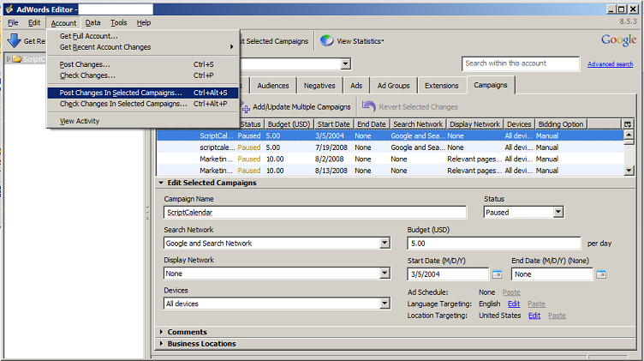This screenshot has height=361, width=644.
Task: Open the End Date calendar picker icon
Action: click(601, 274)
